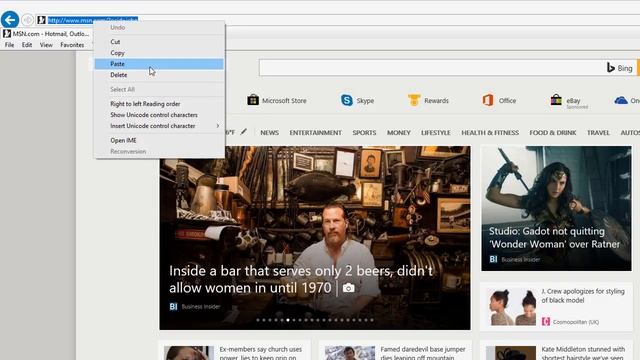Click the MSN favicon in address bar
This screenshot has height=360, width=640.
coord(41,20)
